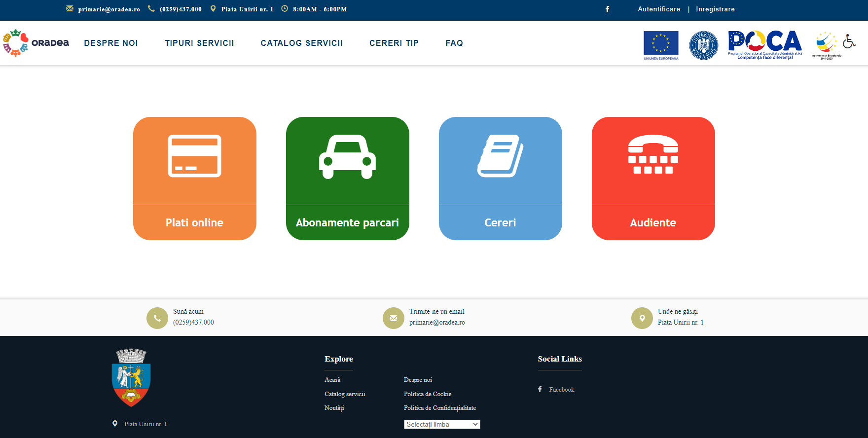Click the book icon tile
Image resolution: width=868 pixels, height=438 pixels.
pos(501,156)
